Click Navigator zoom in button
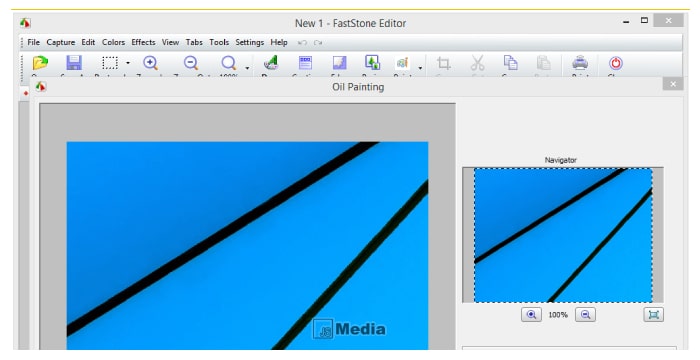Screen dimensions: 700x360 [531, 314]
